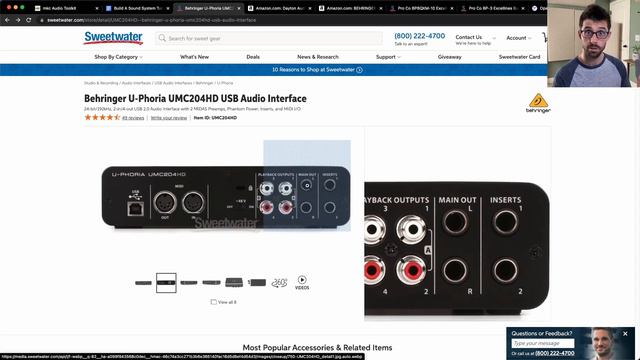Image resolution: width=640 pixels, height=360 pixels.
Task: Select the sixth product thumbnail
Action: click(x=257, y=282)
